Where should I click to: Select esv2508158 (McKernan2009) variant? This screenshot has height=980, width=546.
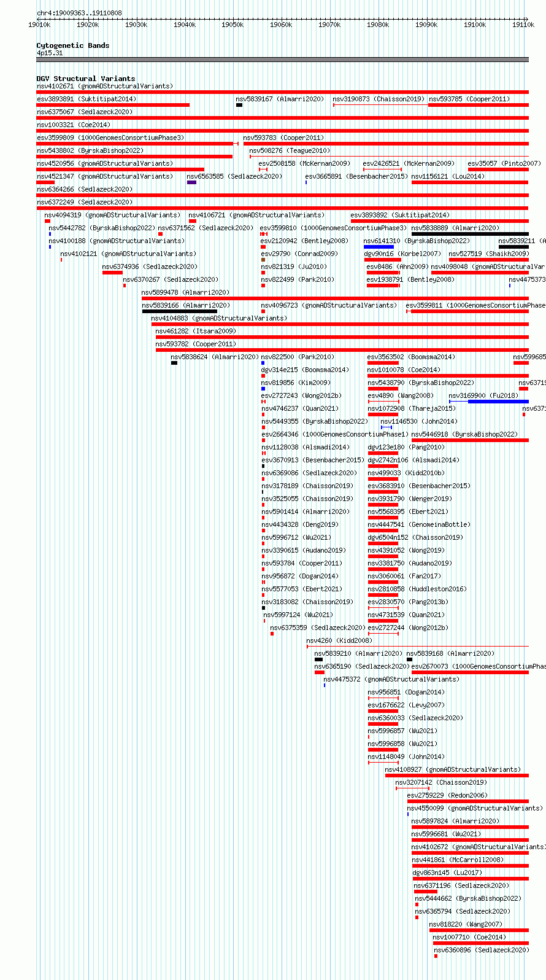coord(304,163)
